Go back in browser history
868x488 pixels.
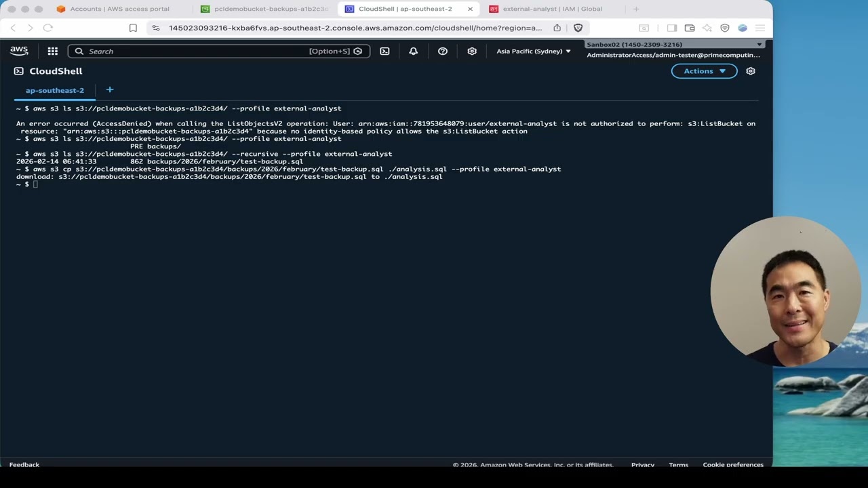(13, 28)
